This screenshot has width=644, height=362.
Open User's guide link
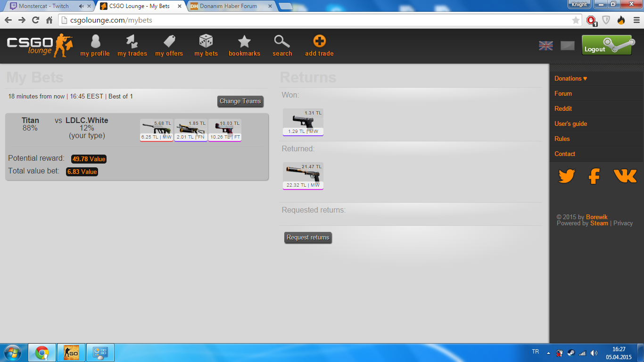click(x=570, y=124)
